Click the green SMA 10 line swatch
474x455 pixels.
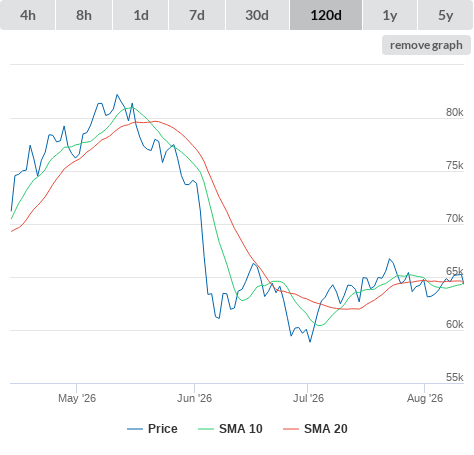click(x=206, y=429)
